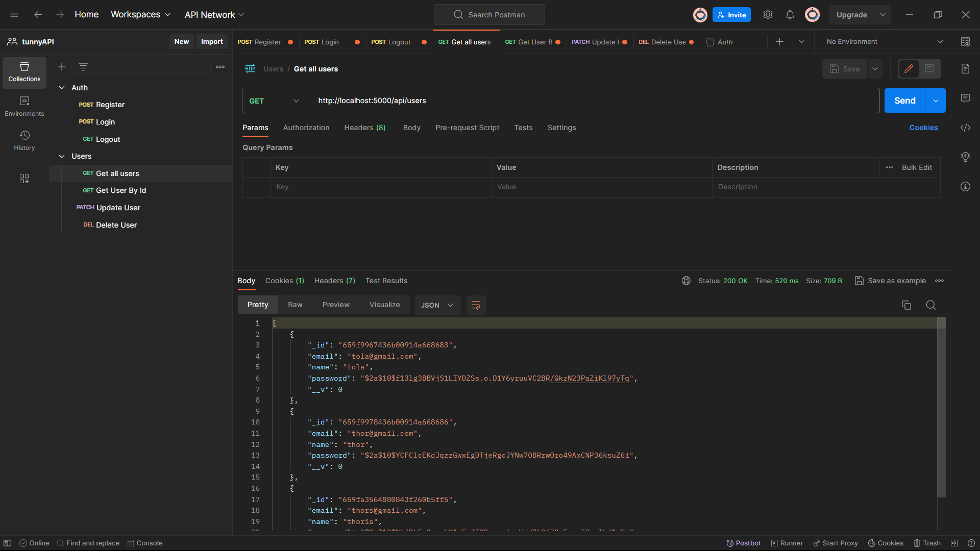Switch to the Authorization tab

point(306,128)
